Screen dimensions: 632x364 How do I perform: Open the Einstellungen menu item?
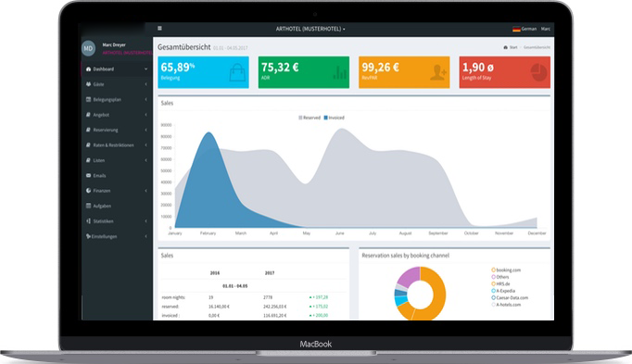point(117,236)
